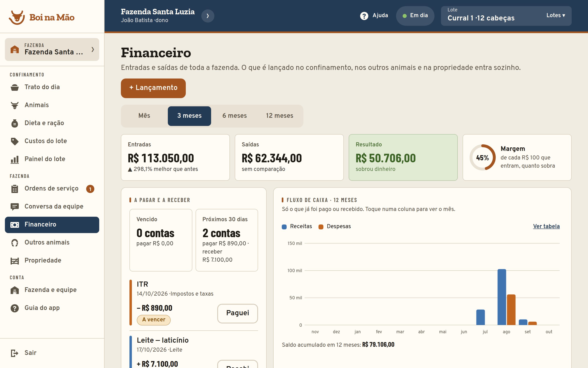Click the chevron beside Fazenda Santa Luzia
This screenshot has height=368, width=588.
208,16
